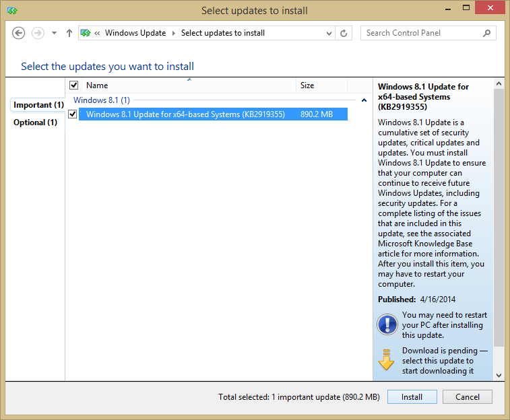Click the details title Windows 8.1 Update heading
This screenshot has height=420, width=510.
pyautogui.click(x=423, y=97)
